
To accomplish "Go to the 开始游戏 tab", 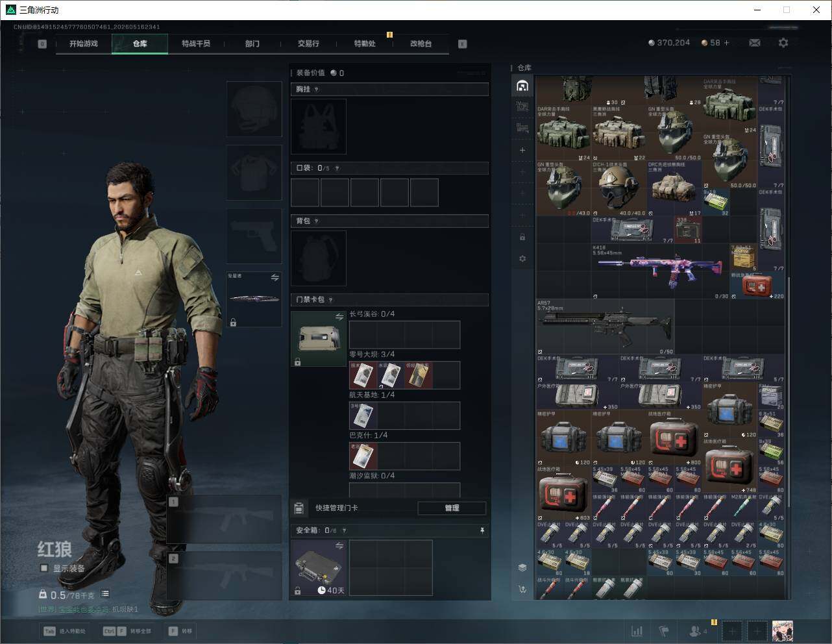I will click(84, 43).
